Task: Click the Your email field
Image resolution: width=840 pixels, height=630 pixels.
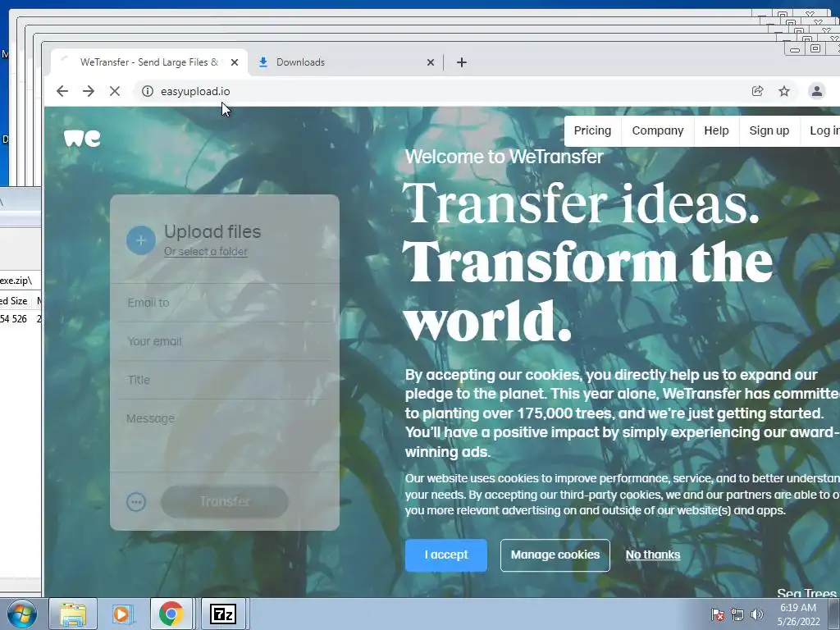Action: coord(225,341)
